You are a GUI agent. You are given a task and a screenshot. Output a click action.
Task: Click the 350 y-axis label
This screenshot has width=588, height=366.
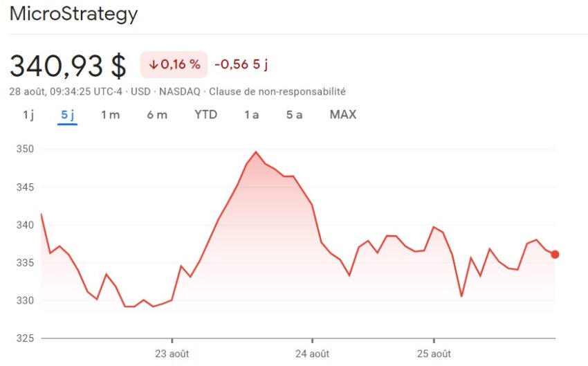(x=25, y=149)
